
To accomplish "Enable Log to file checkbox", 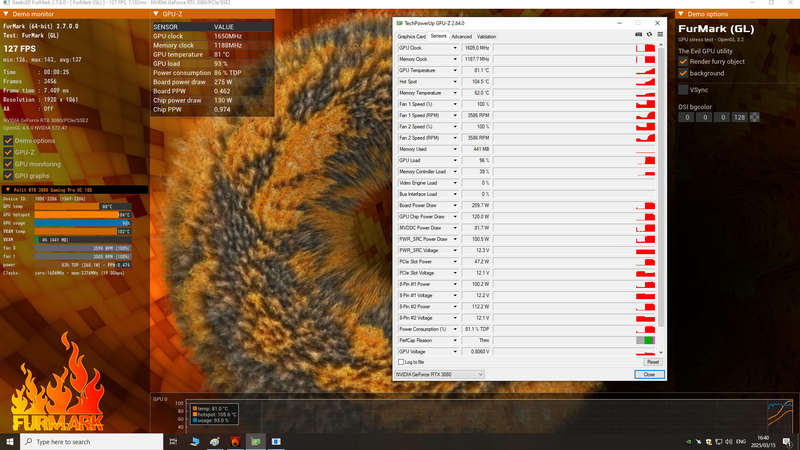I will pos(401,362).
